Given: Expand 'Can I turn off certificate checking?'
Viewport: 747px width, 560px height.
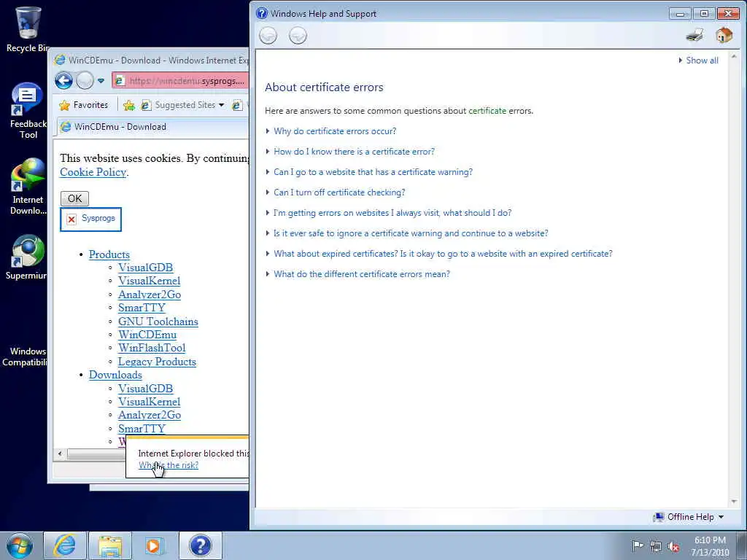Looking at the screenshot, I should [x=339, y=192].
